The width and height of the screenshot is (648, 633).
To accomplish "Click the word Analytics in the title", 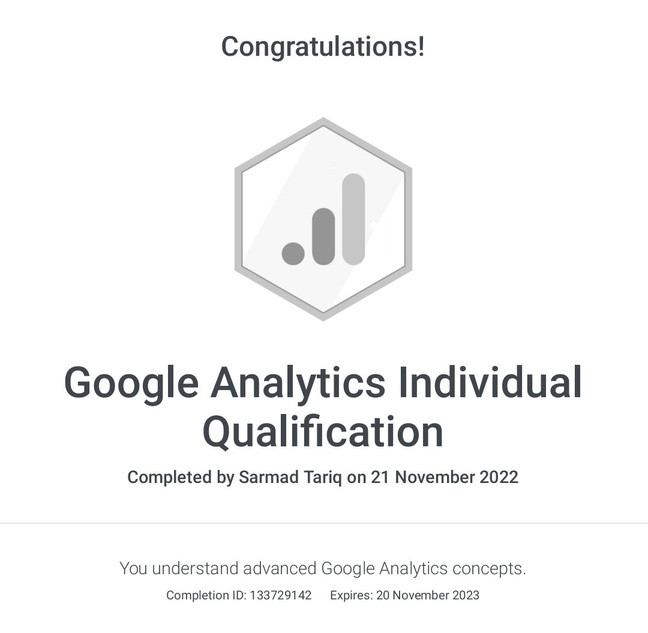I will 302,384.
